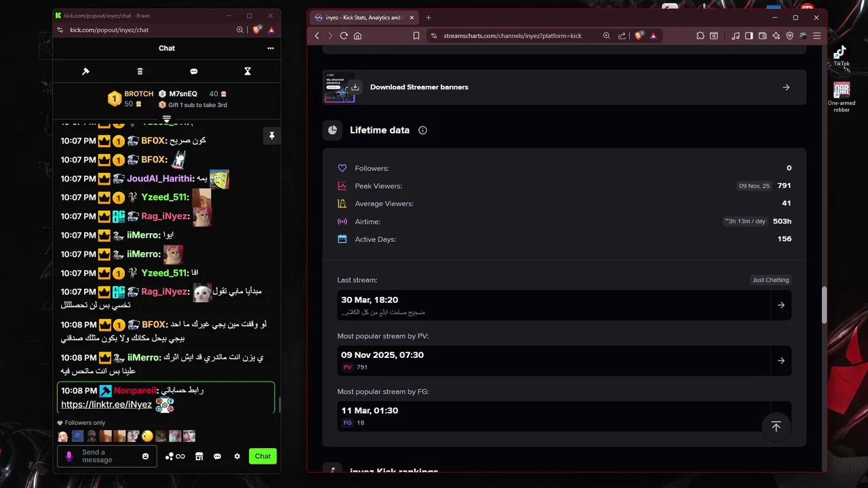Click the Streamscharts page vertical scrollbar
The image size is (868, 488).
824,305
